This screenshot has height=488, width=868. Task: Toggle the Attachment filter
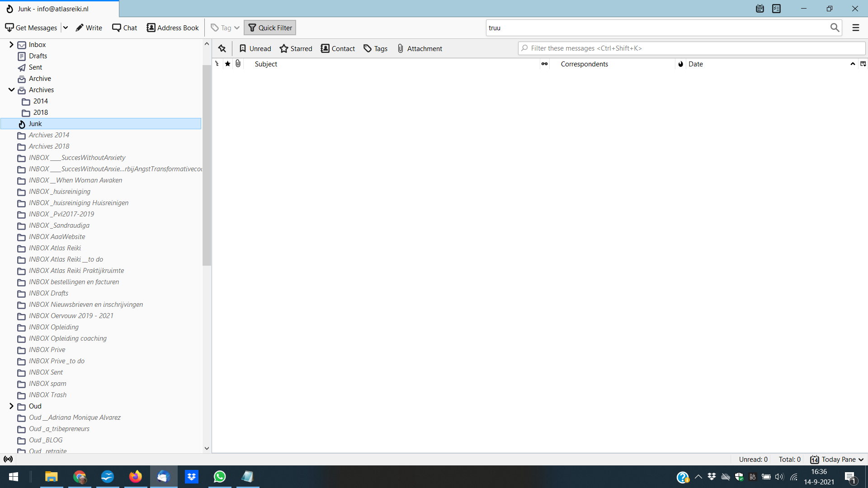tap(419, 48)
